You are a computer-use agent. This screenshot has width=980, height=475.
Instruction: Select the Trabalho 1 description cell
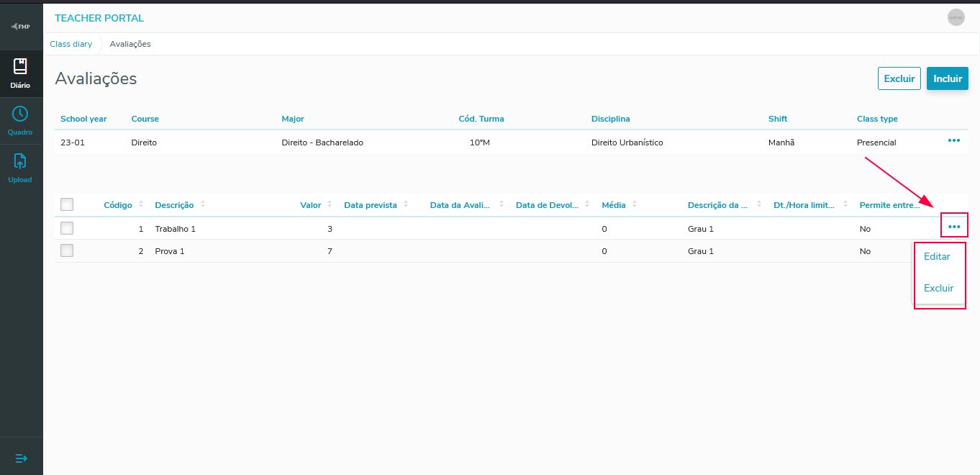pyautogui.click(x=175, y=229)
